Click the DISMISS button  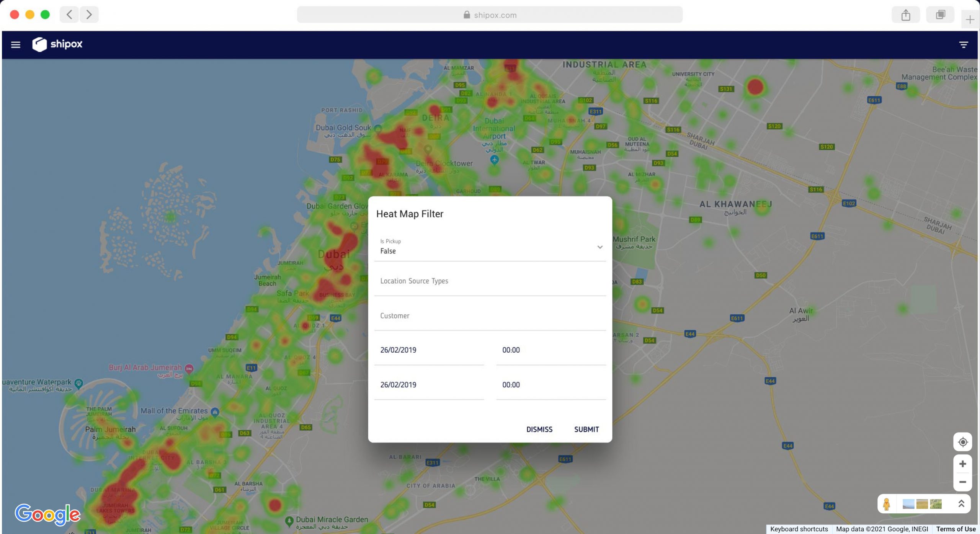539,429
